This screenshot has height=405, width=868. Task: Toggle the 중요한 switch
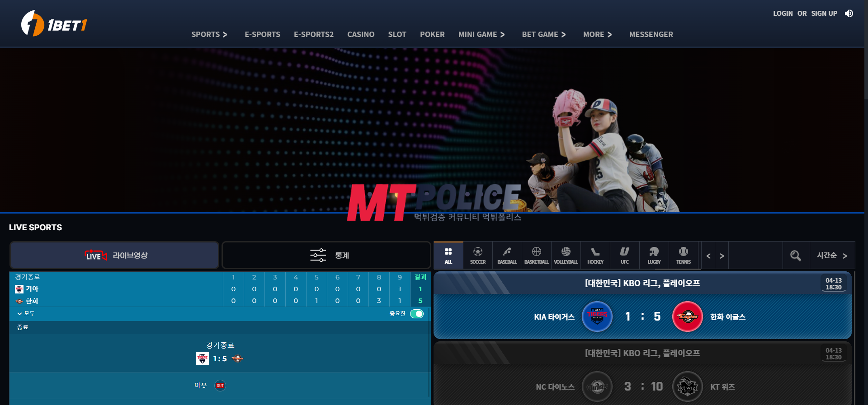(417, 313)
